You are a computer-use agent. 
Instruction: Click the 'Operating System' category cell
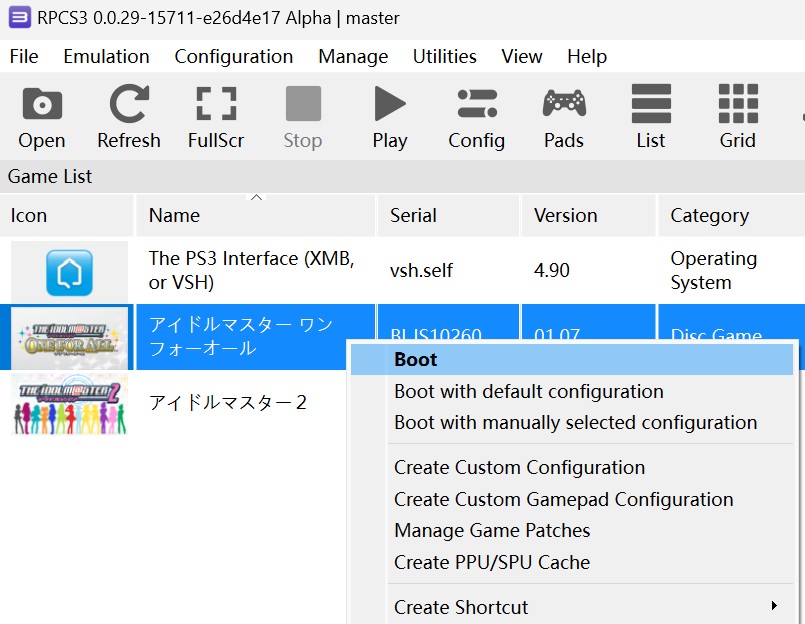tap(714, 270)
